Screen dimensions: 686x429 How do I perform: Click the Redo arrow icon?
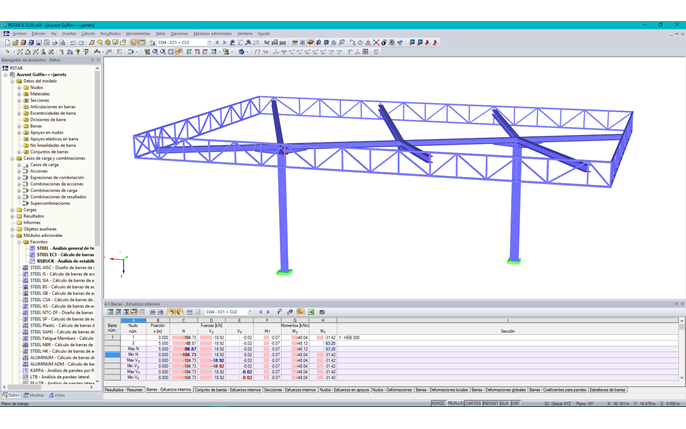point(81,42)
